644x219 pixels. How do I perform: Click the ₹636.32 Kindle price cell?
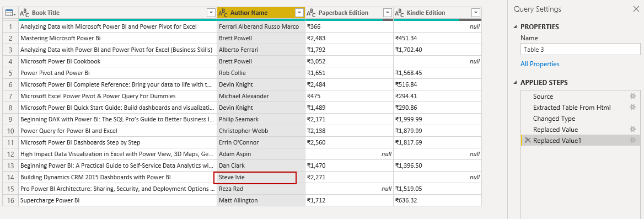[x=437, y=200]
